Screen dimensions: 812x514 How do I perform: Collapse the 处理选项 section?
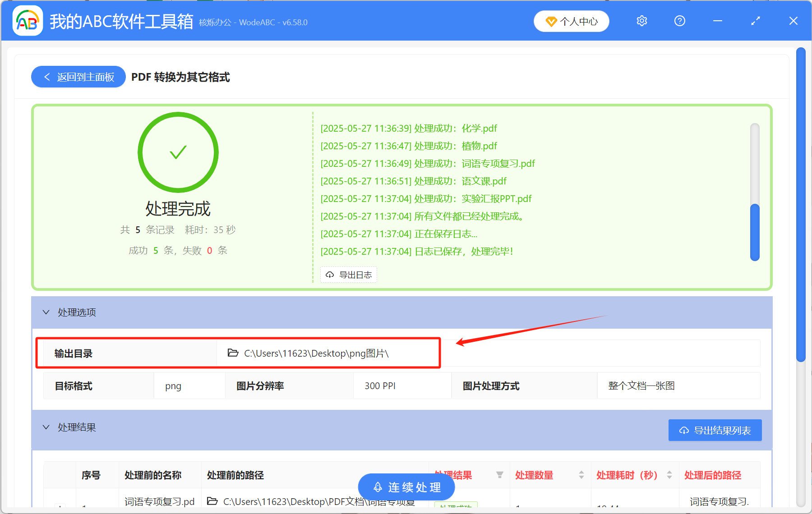click(46, 312)
